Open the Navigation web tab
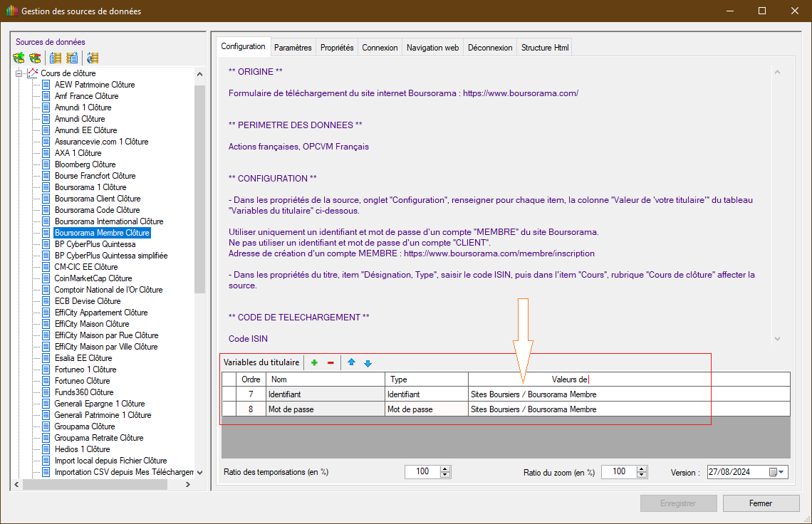Screen dimensions: 812x524 432,48
